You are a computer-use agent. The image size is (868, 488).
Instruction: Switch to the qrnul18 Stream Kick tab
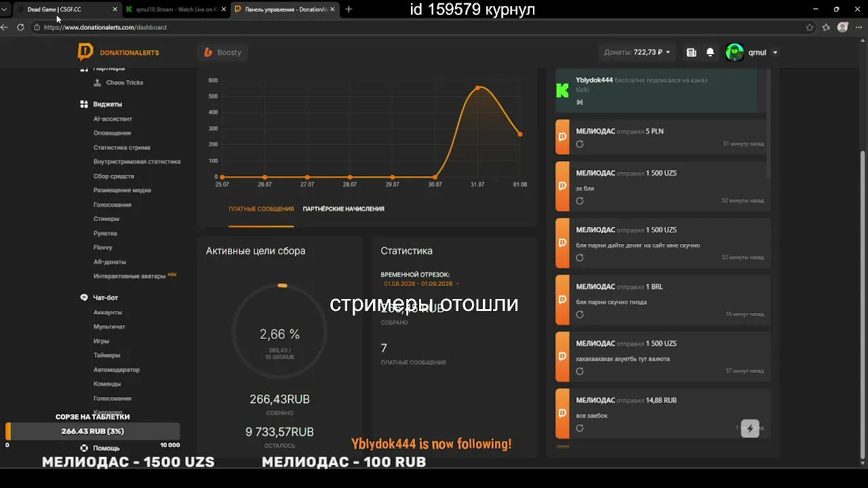point(176,9)
